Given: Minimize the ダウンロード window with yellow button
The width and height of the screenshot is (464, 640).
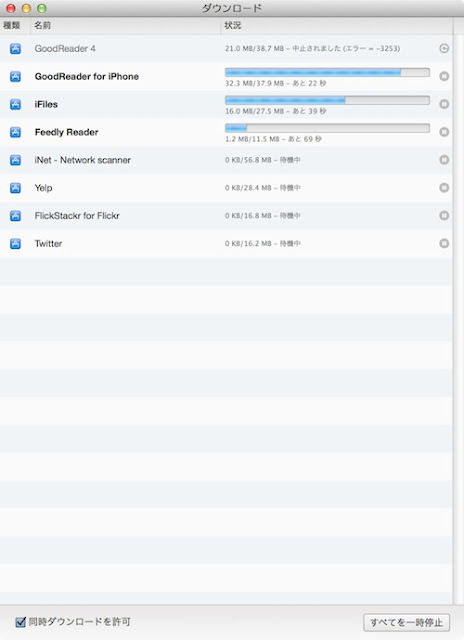Looking at the screenshot, I should click(26, 8).
